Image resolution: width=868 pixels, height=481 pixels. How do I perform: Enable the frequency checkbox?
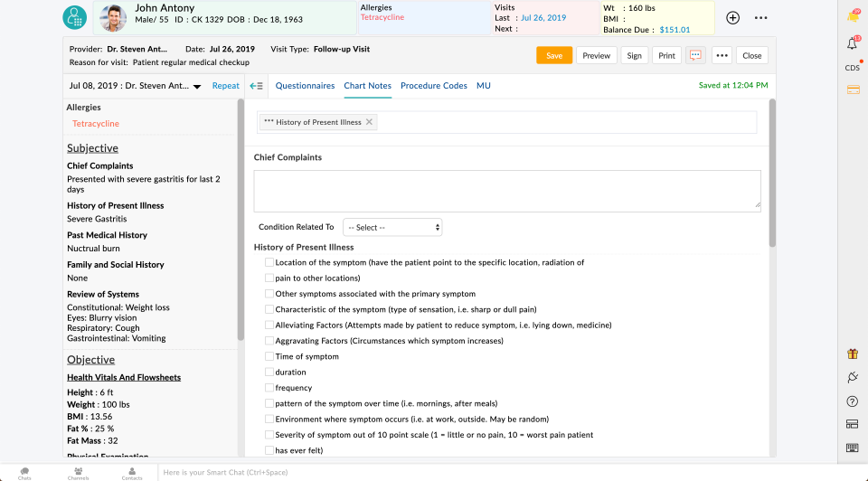pos(269,388)
